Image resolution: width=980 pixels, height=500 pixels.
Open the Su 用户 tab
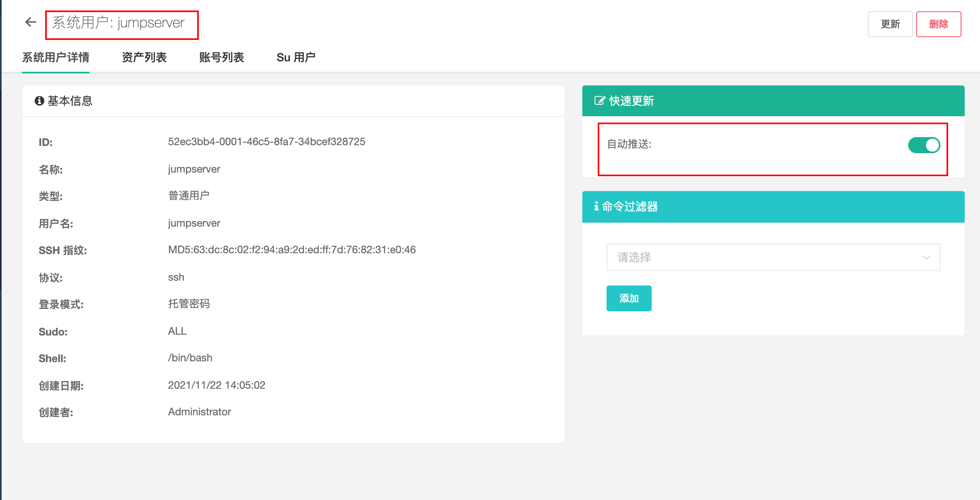296,57
